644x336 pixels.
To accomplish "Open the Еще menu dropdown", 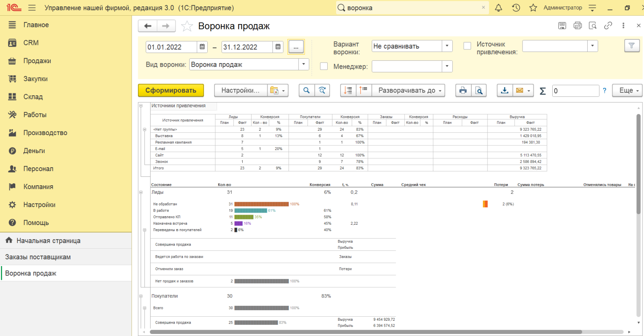I will coord(627,90).
